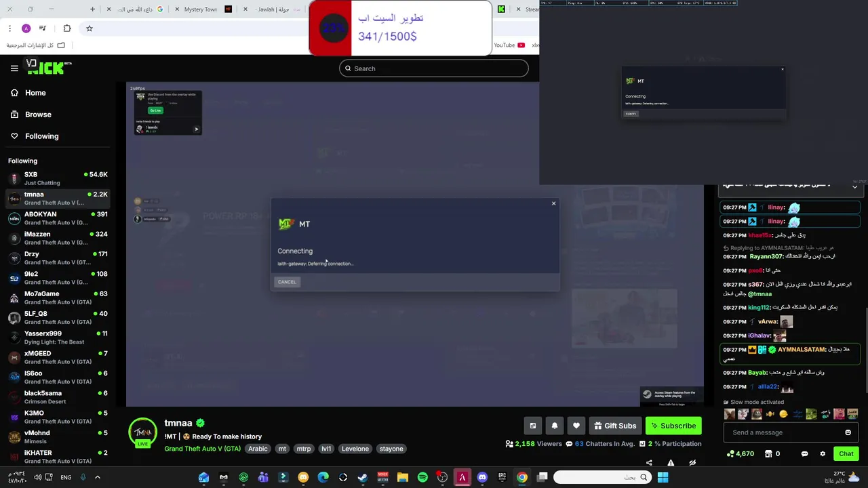
Task: Open the all bookmarks folder
Action: pos(36,45)
